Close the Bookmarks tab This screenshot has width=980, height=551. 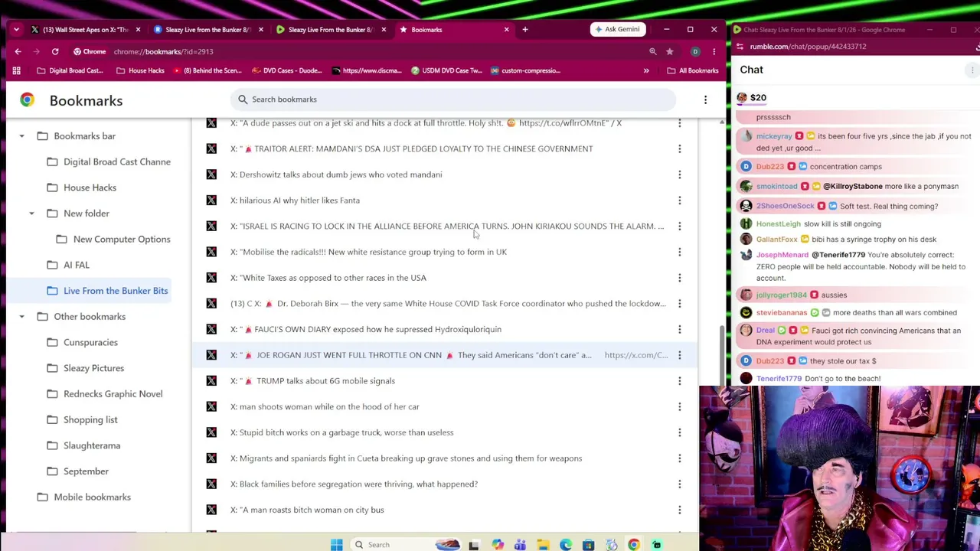point(506,29)
